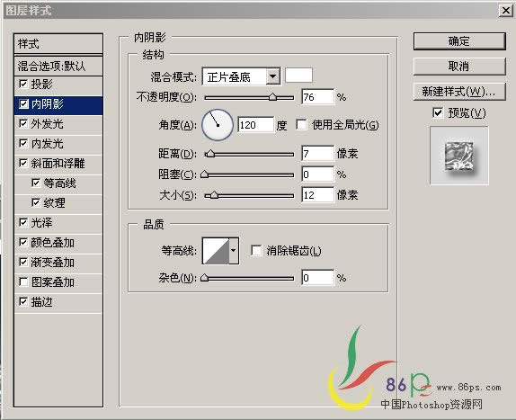Open 混合选项:默认 settings
516x420 pixels.
(x=58, y=66)
